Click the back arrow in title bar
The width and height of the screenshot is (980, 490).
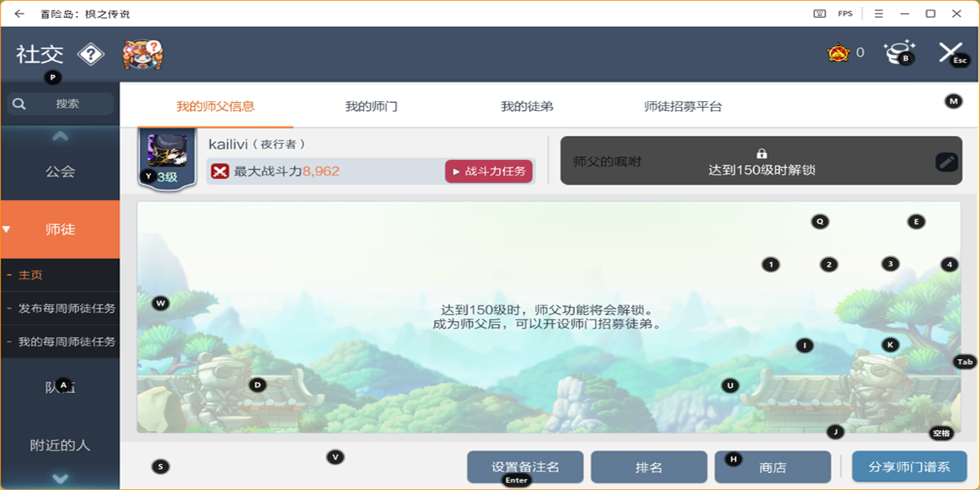pyautogui.click(x=20, y=14)
